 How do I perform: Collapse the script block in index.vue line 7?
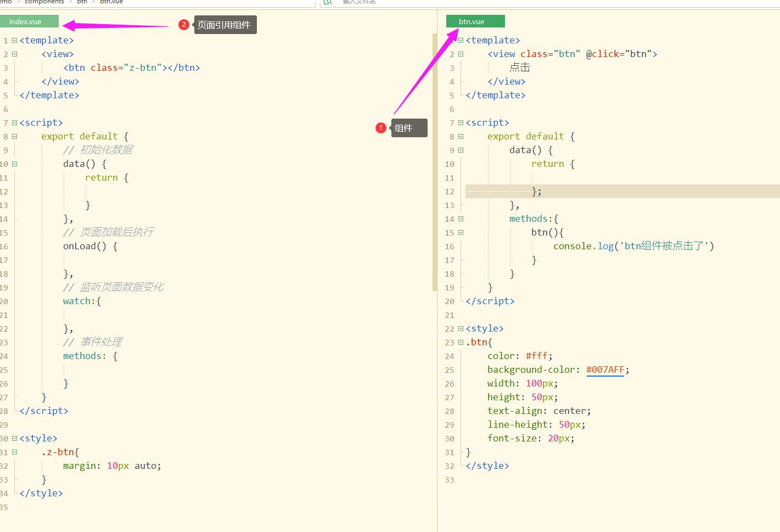(14, 122)
